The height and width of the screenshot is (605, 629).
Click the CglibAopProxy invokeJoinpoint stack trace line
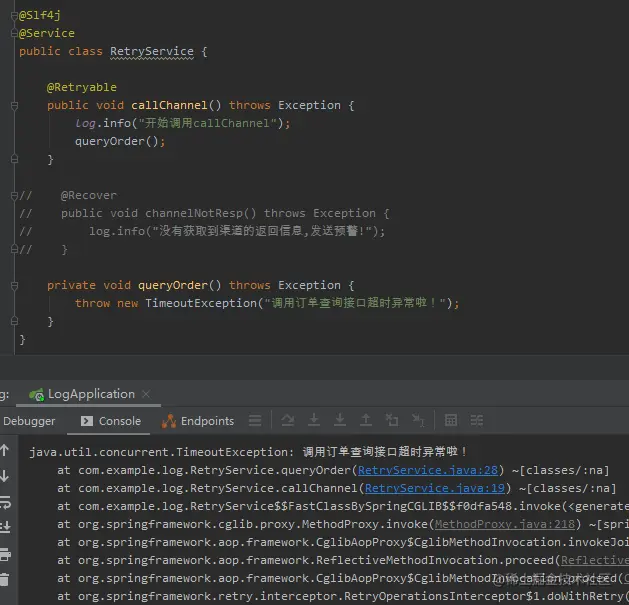(343, 542)
